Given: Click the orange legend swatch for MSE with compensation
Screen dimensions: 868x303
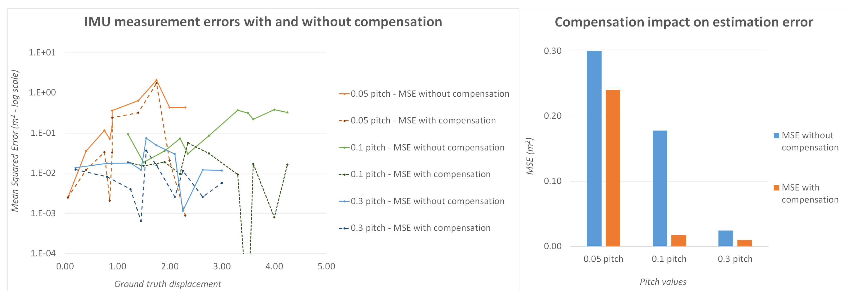Looking at the screenshot, I should click(x=776, y=188).
